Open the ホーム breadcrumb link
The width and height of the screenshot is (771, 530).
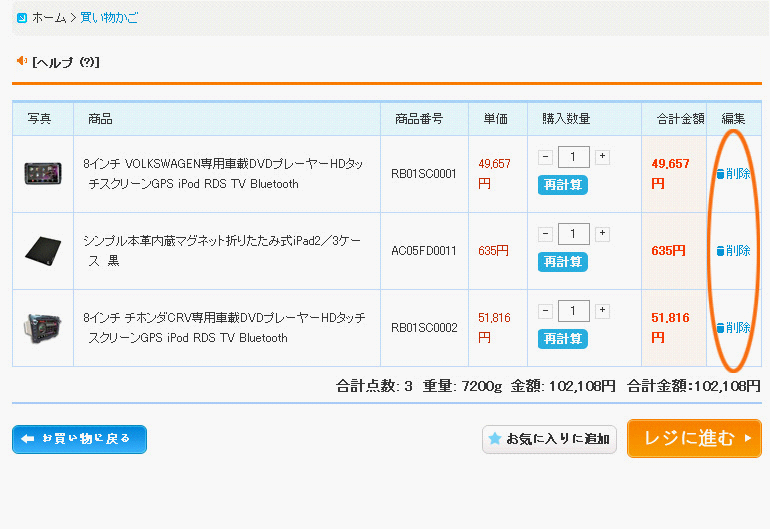(49, 18)
